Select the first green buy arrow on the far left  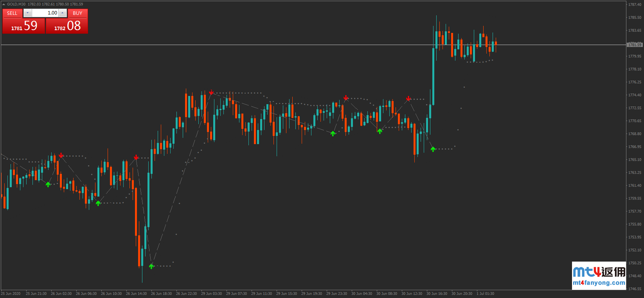[48, 184]
